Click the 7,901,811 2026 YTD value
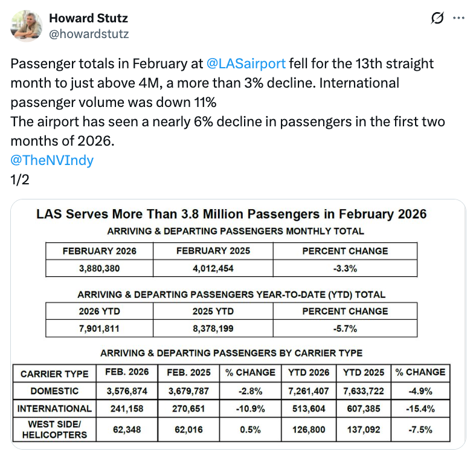 coord(100,328)
